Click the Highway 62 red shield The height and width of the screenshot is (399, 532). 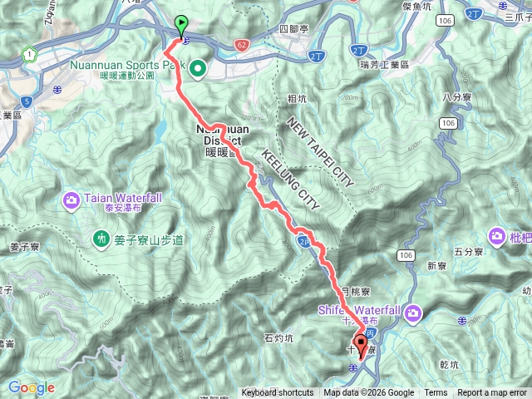pos(242,45)
